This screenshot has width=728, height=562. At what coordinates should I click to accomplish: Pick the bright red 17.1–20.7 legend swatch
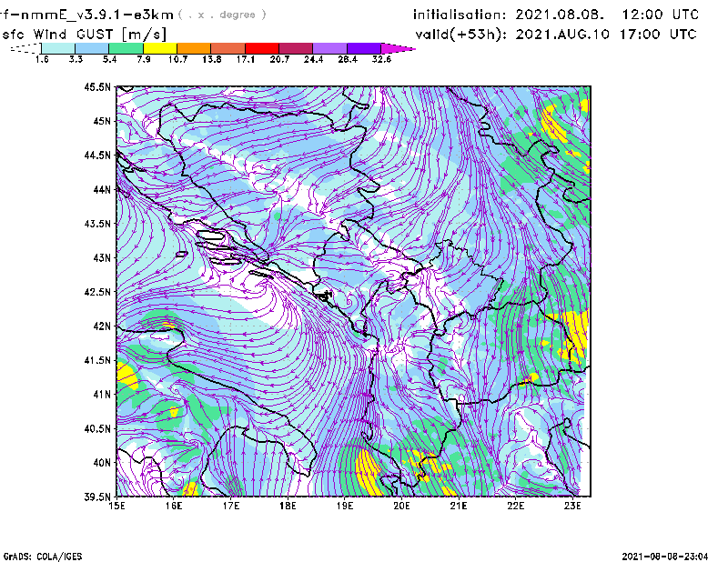[x=262, y=48]
